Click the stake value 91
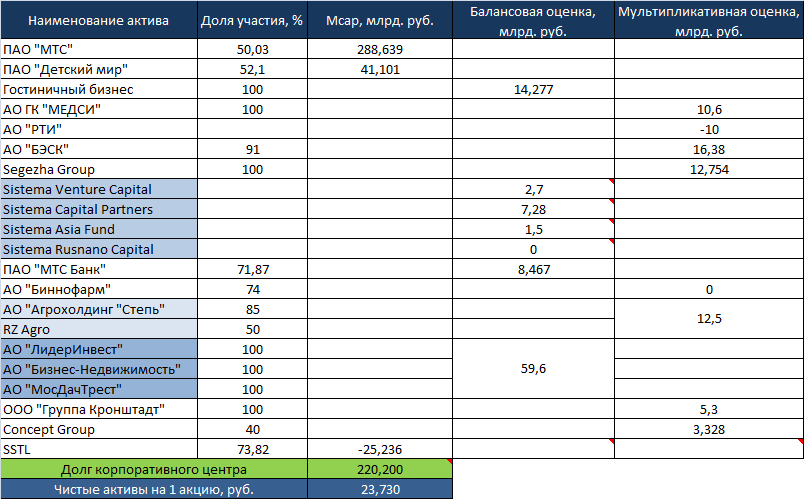The image size is (804, 499). (x=252, y=149)
